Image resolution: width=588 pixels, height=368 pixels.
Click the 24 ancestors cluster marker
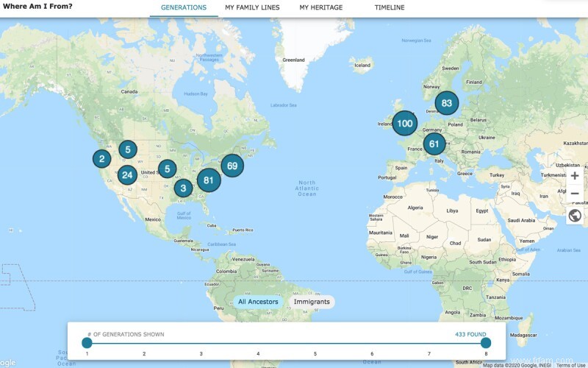(x=127, y=175)
